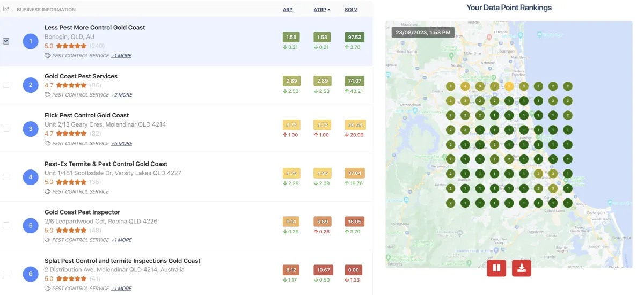Viewport: 644px width, 295px height.
Task: Click the yellow data point numbered 5 on map
Action: 509,86
